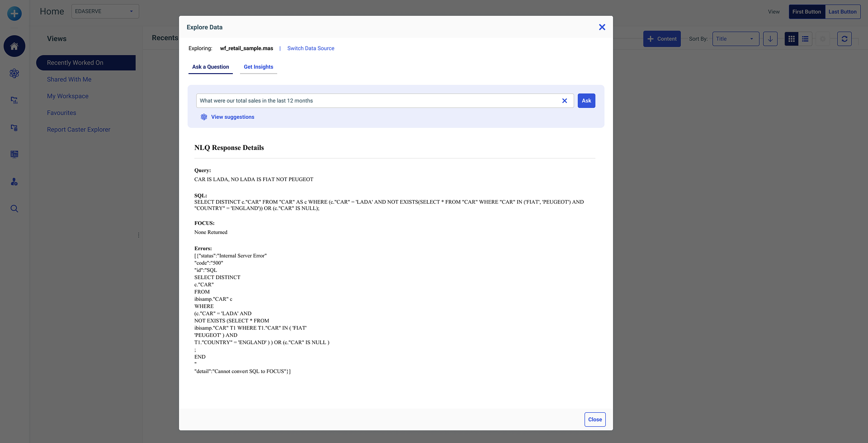The width and height of the screenshot is (868, 443).
Task: Click the sidebar resize handle dots
Action: coord(139,235)
